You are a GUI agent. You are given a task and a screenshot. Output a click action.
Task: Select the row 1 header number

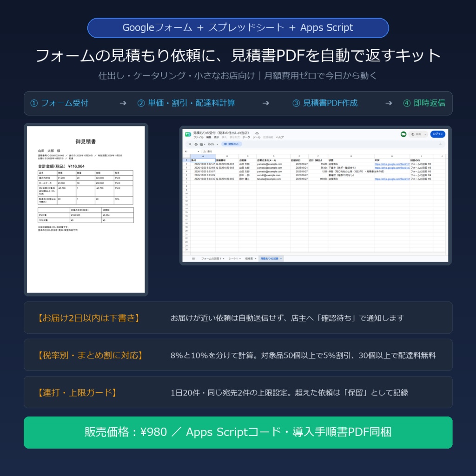[x=186, y=160]
